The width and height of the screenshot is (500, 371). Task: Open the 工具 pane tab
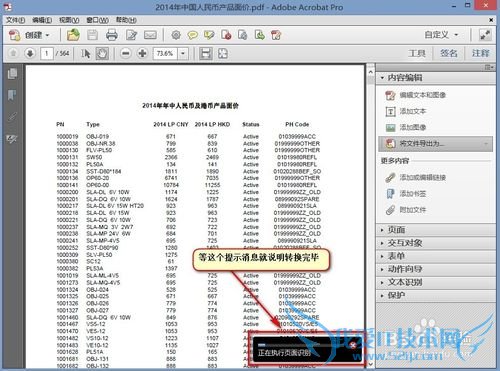417,53
